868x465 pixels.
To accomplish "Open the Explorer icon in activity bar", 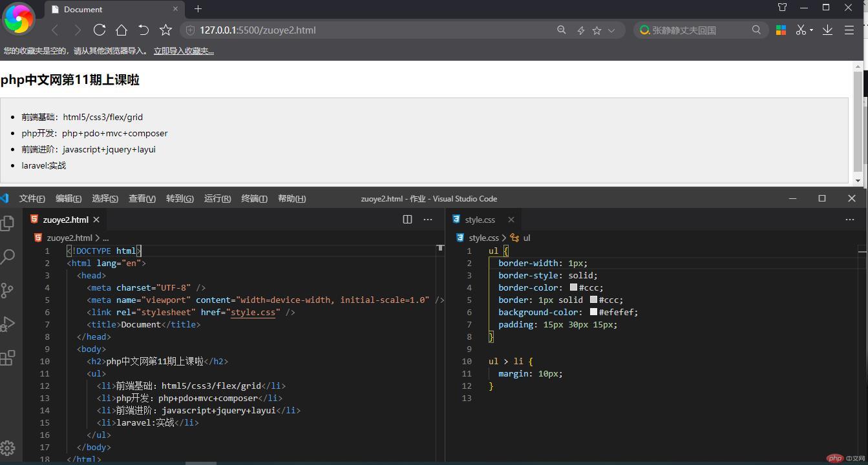I will pos(8,223).
